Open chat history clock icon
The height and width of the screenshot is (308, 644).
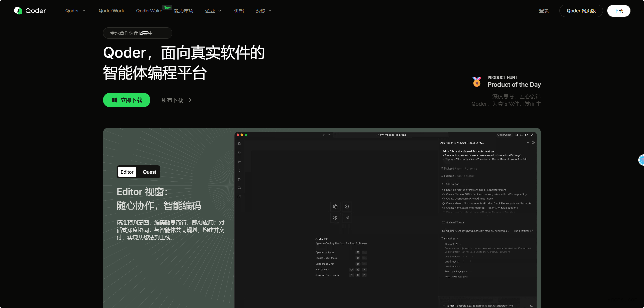(533, 143)
